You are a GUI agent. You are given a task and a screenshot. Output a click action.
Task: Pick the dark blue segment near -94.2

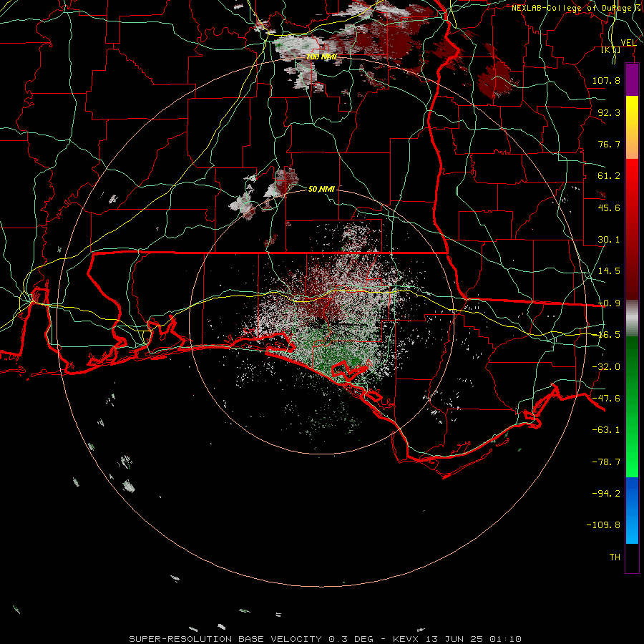(632, 493)
